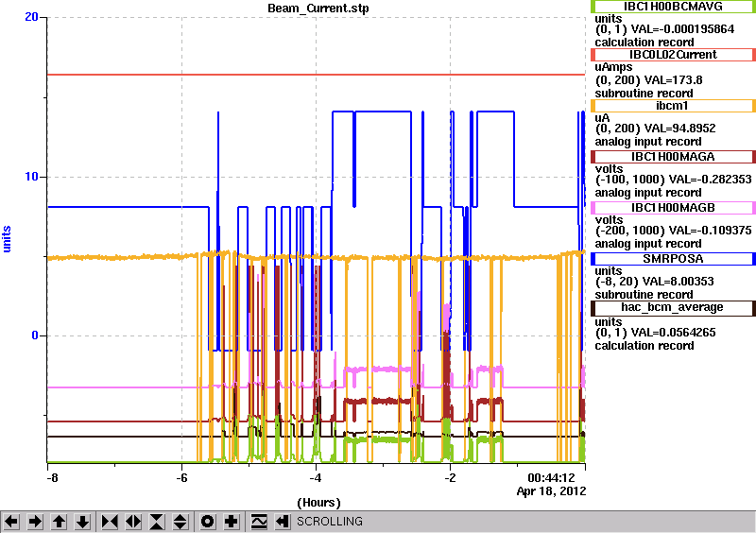Click the VAL=-0.000195864 readout
The image size is (756, 533).
(x=682, y=29)
